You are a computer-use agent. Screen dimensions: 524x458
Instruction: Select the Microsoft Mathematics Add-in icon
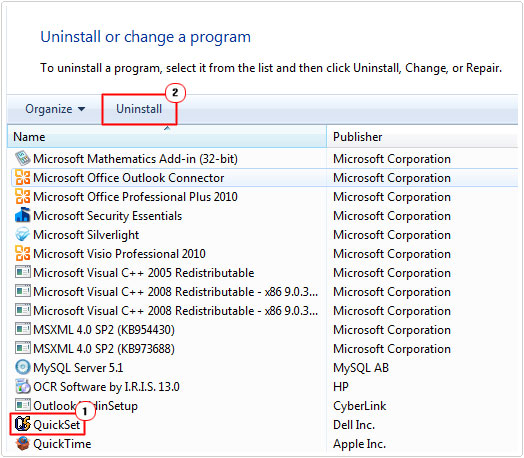(23, 158)
